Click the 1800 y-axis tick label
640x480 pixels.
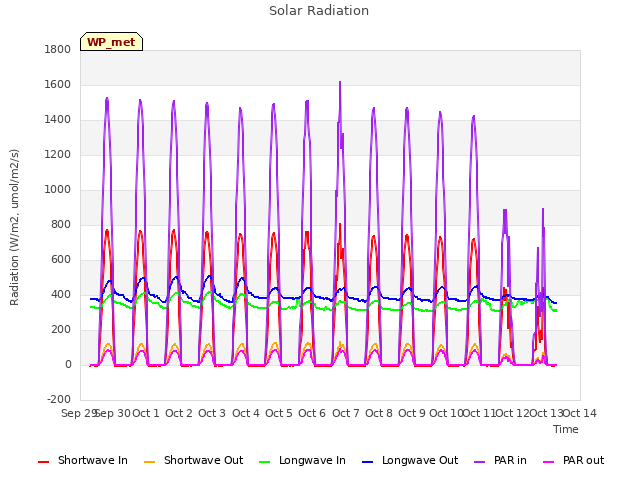click(58, 50)
